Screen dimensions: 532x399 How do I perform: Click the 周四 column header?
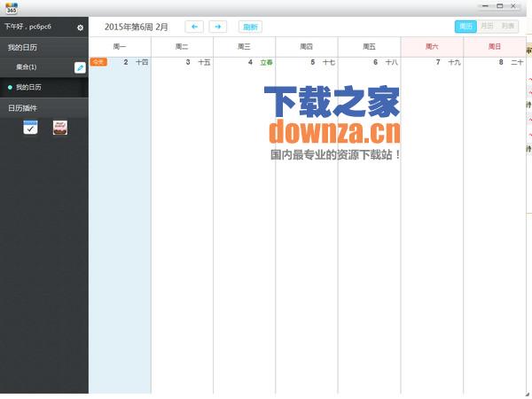(x=307, y=47)
